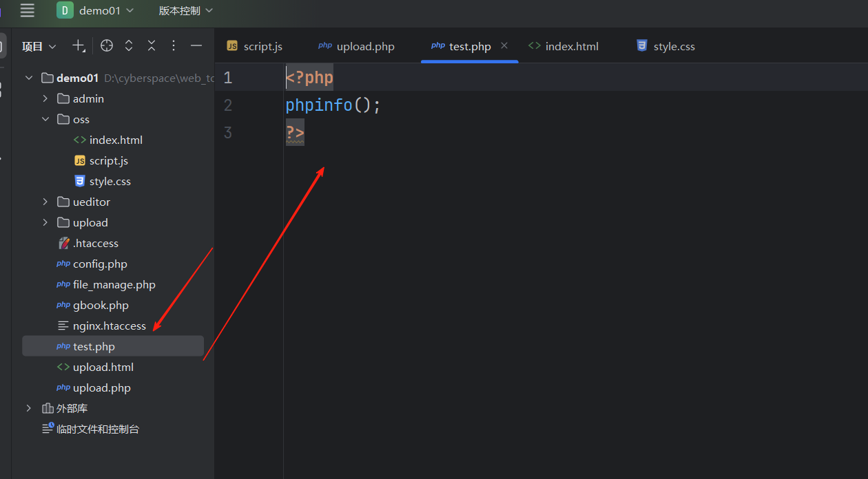This screenshot has width=868, height=479.
Task: Collapse the demo01 root folder
Action: coord(29,78)
